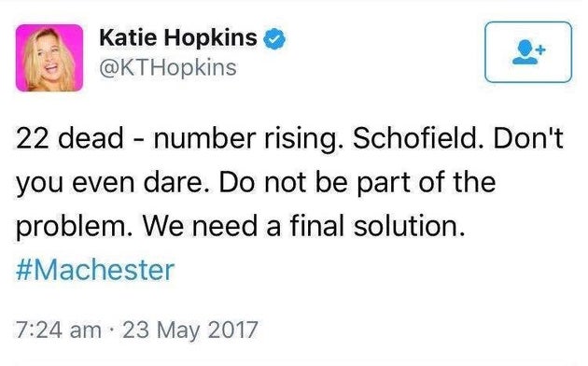
Task: Open the @KTHopkins handle link
Action: tap(168, 68)
